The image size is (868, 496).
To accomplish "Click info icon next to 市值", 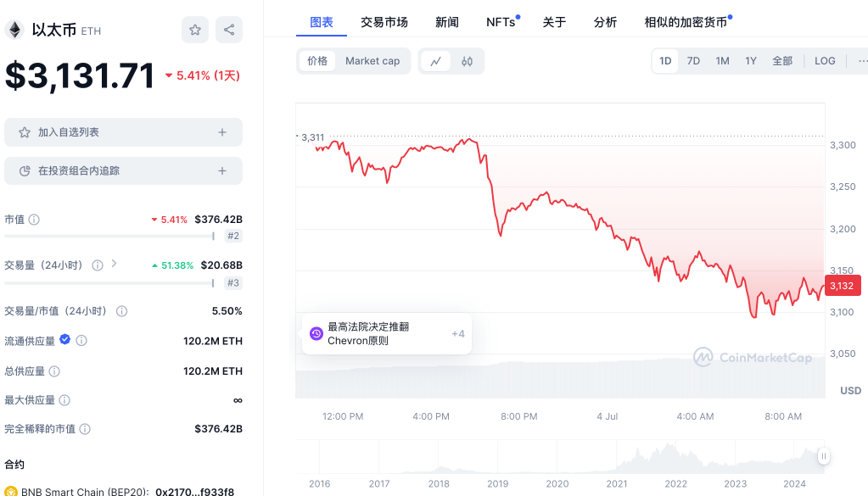I will [34, 220].
